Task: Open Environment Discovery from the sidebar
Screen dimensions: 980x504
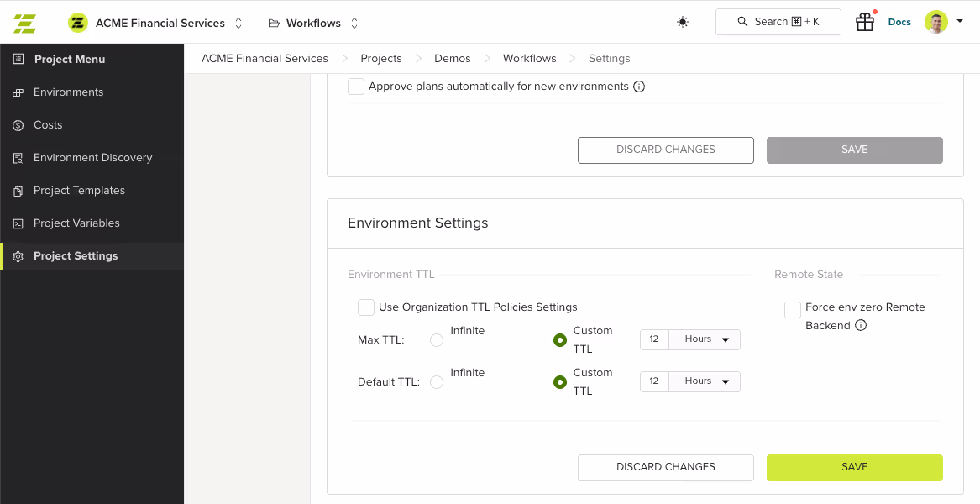Action: click(x=93, y=157)
